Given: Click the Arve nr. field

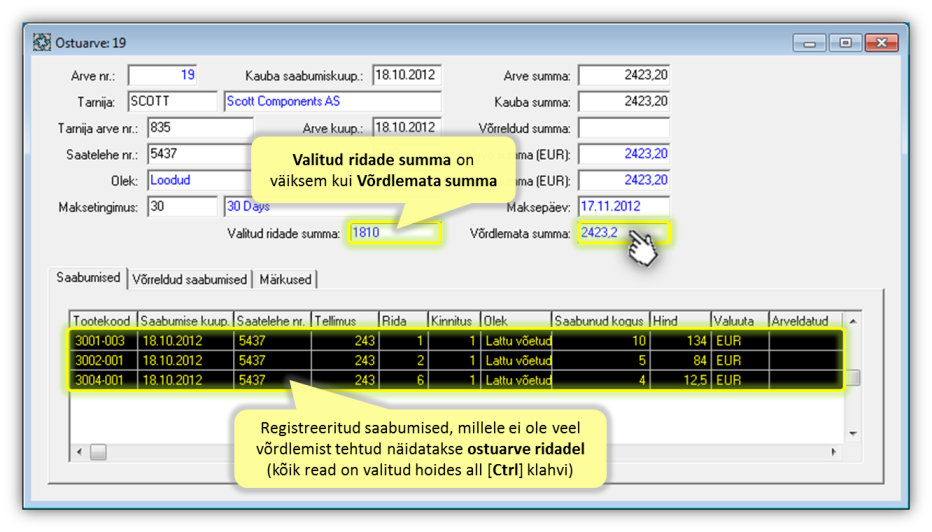Looking at the screenshot, I should 163,76.
